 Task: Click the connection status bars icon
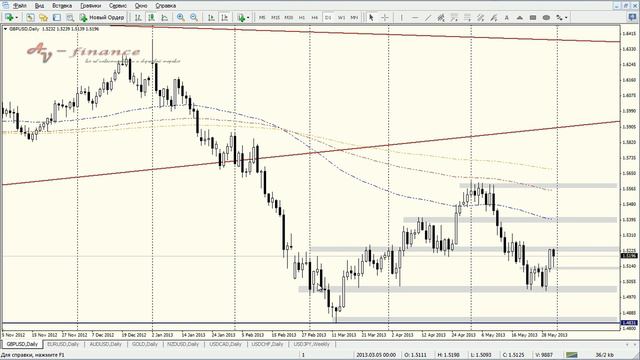pyautogui.click(x=572, y=355)
